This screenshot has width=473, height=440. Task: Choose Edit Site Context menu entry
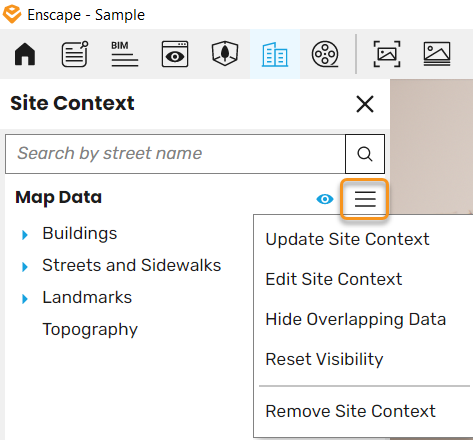[x=334, y=279]
